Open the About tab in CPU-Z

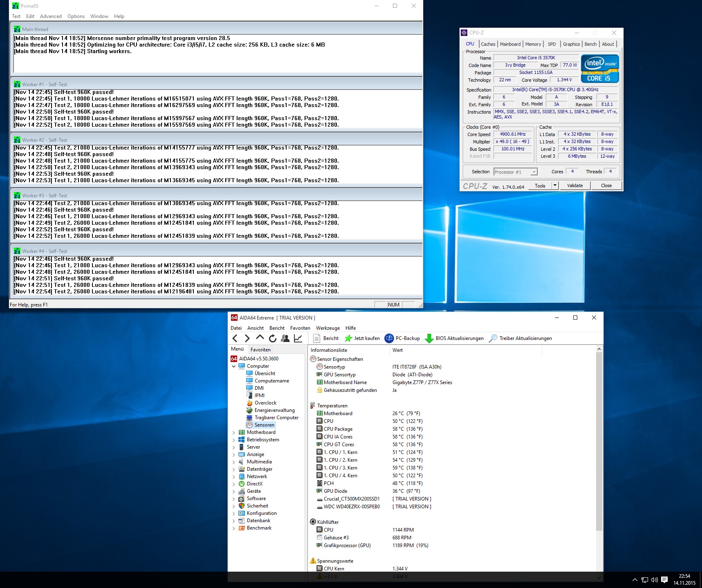608,44
